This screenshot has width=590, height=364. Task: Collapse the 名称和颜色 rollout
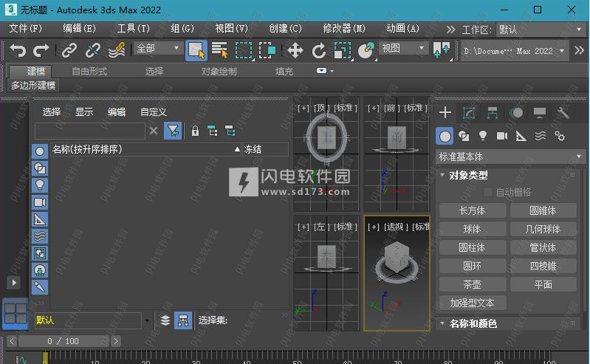[442, 323]
